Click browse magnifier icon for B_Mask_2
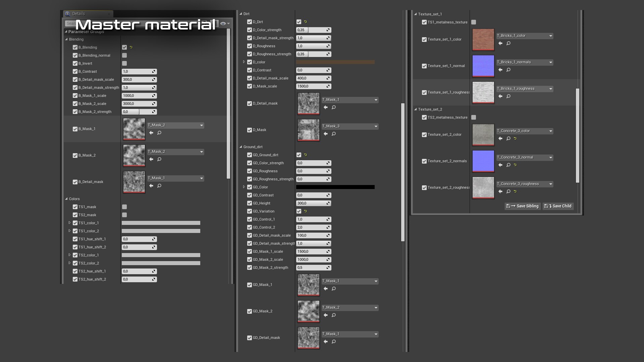This screenshot has height=362, width=644. 159,160
